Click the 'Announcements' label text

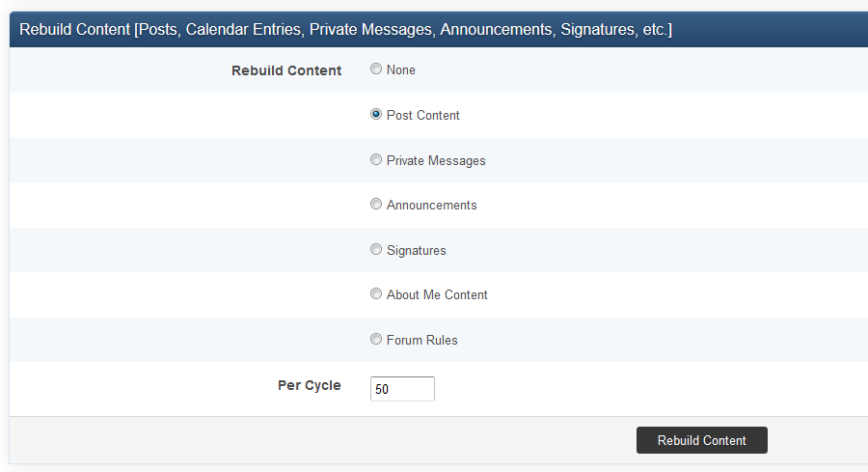(x=432, y=206)
